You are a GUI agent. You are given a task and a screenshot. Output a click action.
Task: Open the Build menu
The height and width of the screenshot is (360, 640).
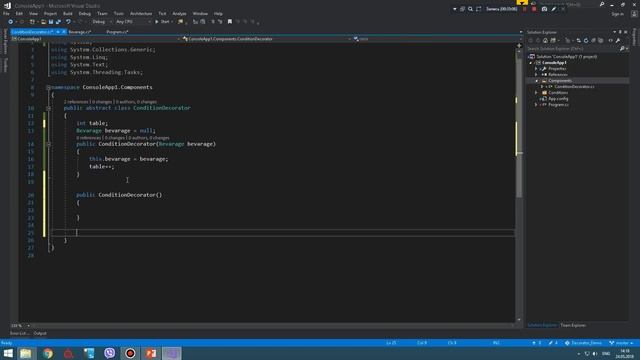tap(68, 13)
